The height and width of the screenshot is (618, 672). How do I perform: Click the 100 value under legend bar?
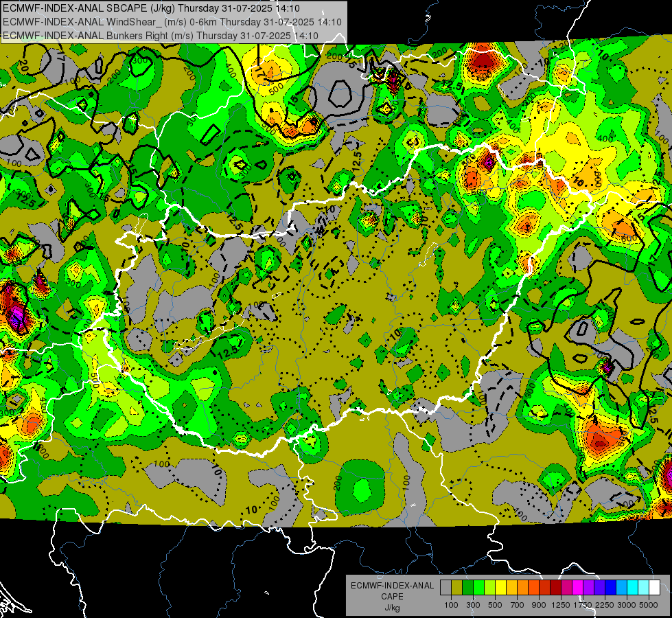tap(451, 605)
